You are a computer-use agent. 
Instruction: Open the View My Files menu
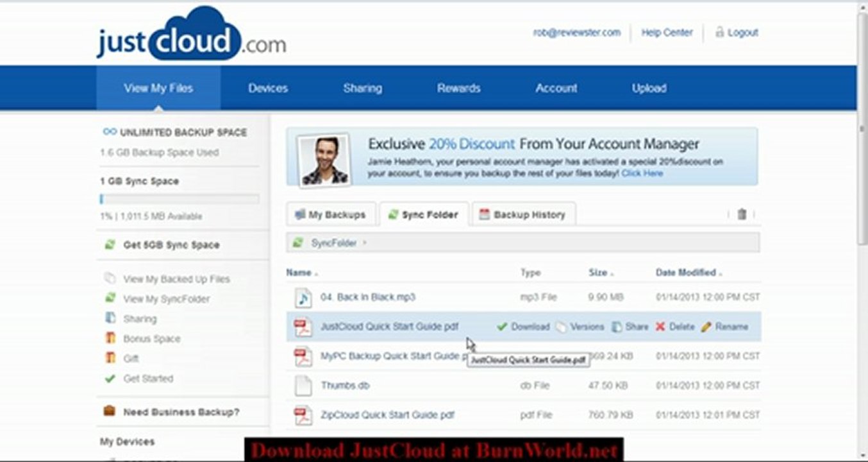pos(158,88)
